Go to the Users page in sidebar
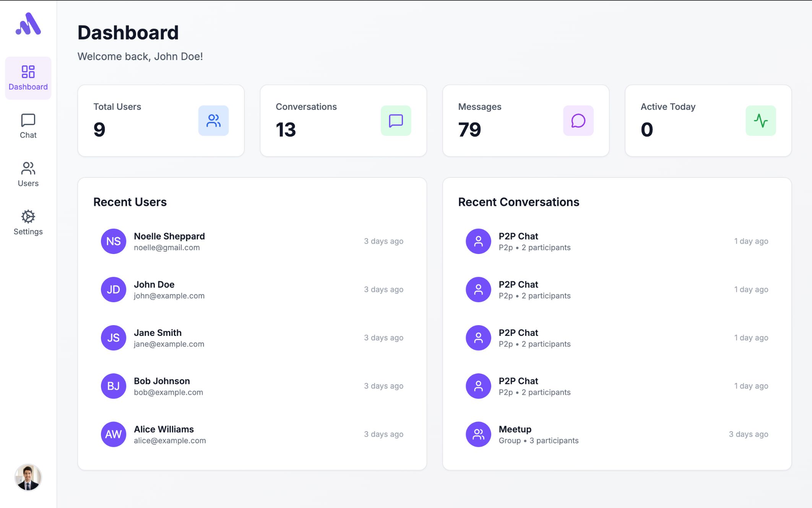Screen dimensions: 812x508 [x=28, y=174]
